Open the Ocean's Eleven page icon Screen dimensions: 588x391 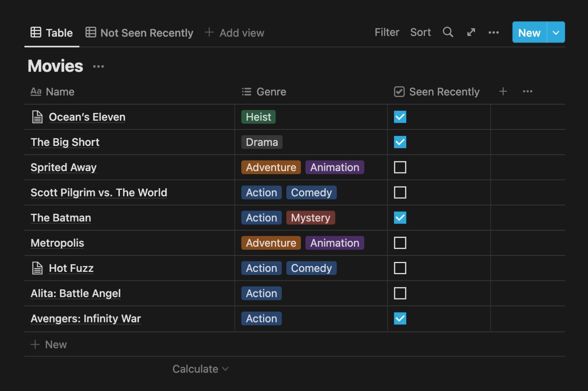37,117
